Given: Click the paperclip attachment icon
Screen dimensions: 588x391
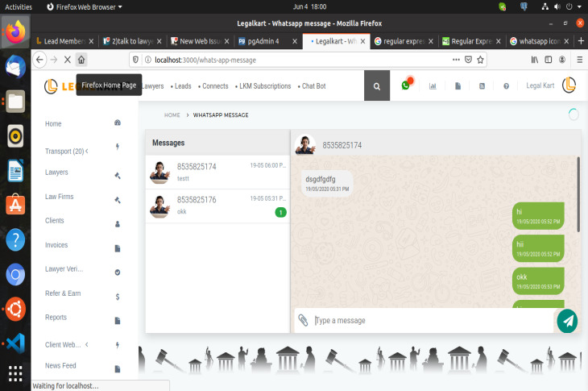Looking at the screenshot, I should click(304, 320).
